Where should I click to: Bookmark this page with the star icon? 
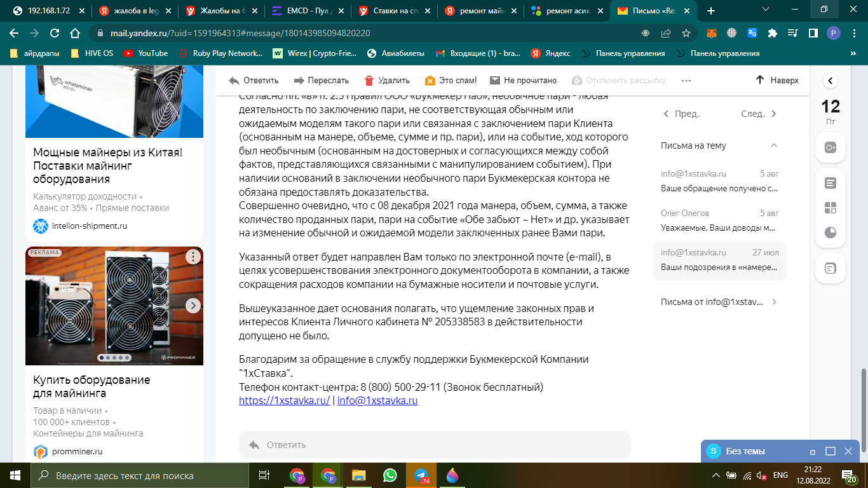pos(686,33)
